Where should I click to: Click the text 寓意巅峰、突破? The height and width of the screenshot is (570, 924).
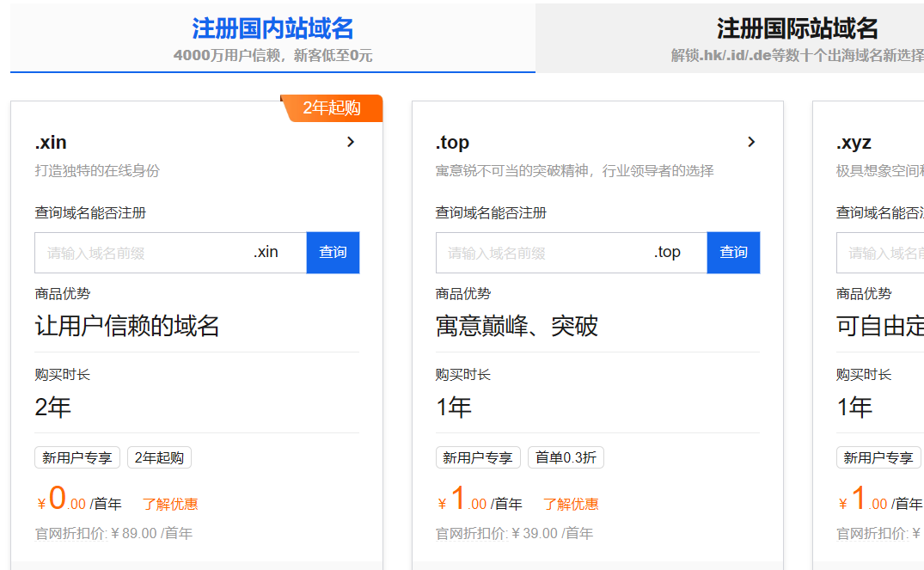(517, 326)
